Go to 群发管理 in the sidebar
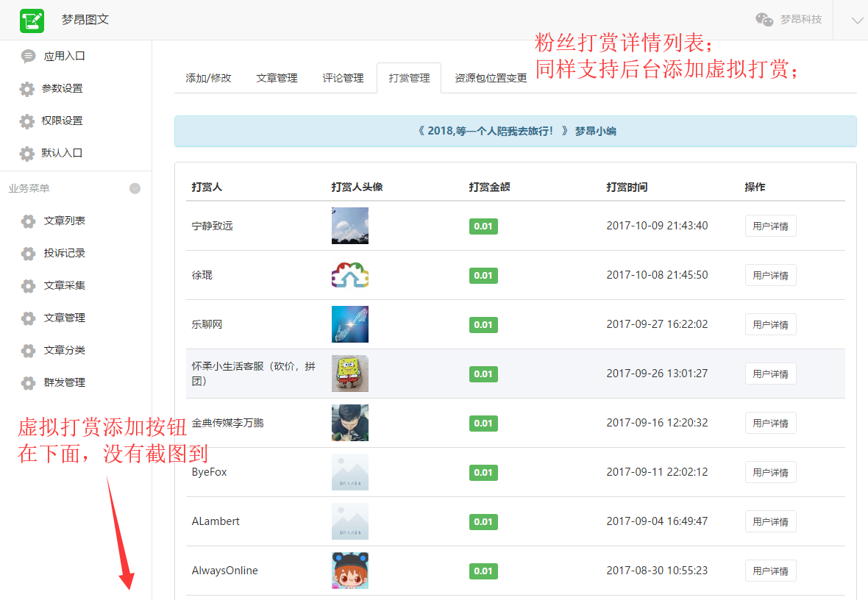 [x=64, y=382]
